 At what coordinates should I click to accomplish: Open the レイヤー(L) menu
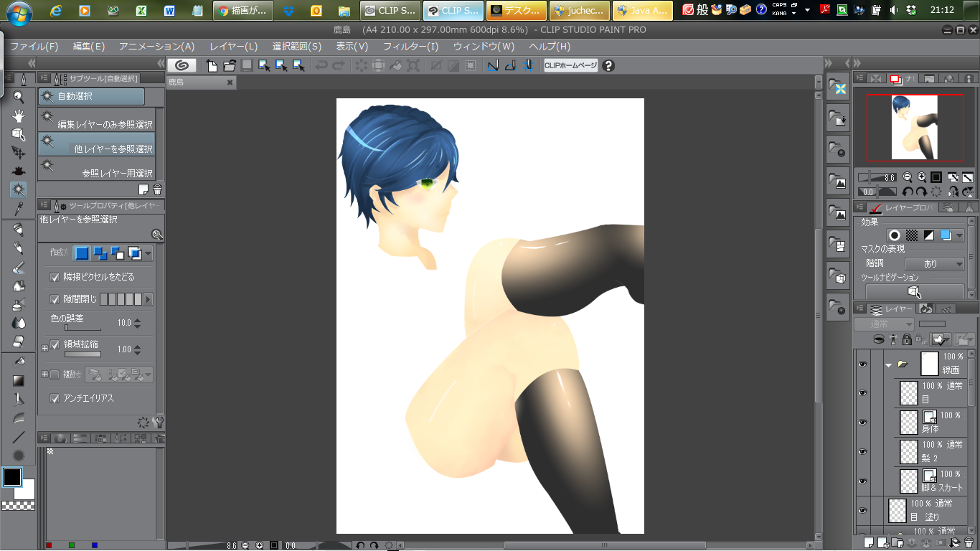click(x=233, y=47)
